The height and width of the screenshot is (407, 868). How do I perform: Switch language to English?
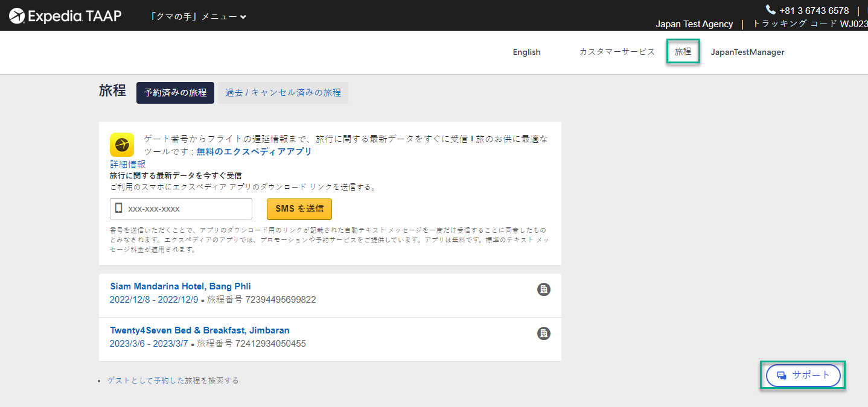pos(526,52)
